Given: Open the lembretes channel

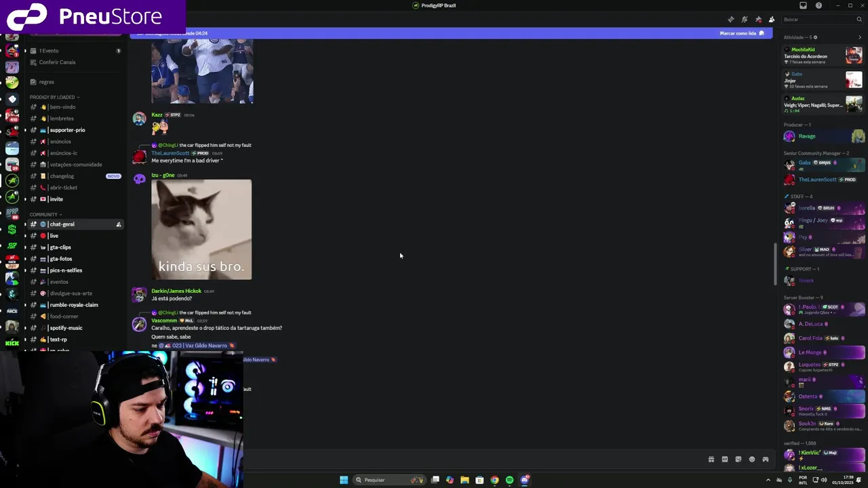Looking at the screenshot, I should click(75, 119).
